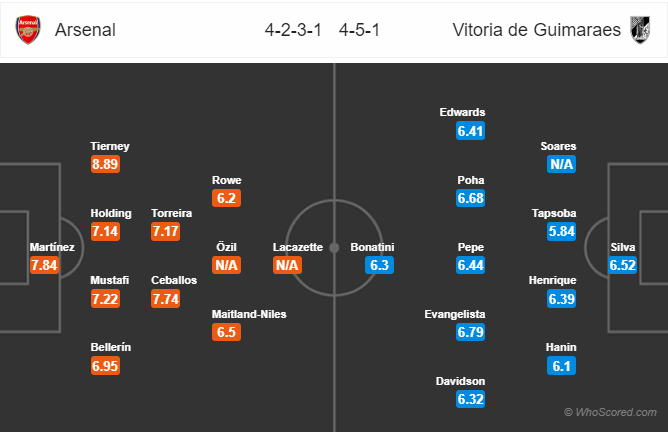The height and width of the screenshot is (432, 668).
Task: Click the Vitoria de Guimaraes crest icon
Action: [640, 30]
